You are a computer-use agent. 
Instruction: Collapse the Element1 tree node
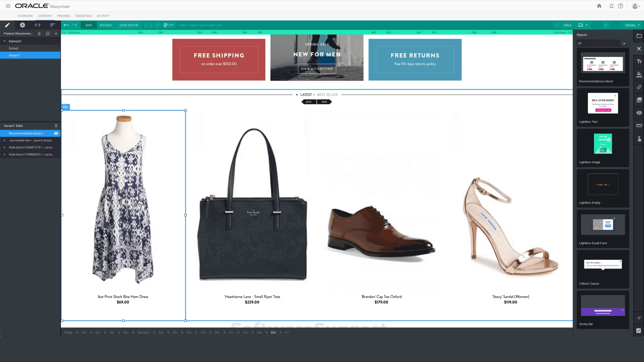coord(5,41)
